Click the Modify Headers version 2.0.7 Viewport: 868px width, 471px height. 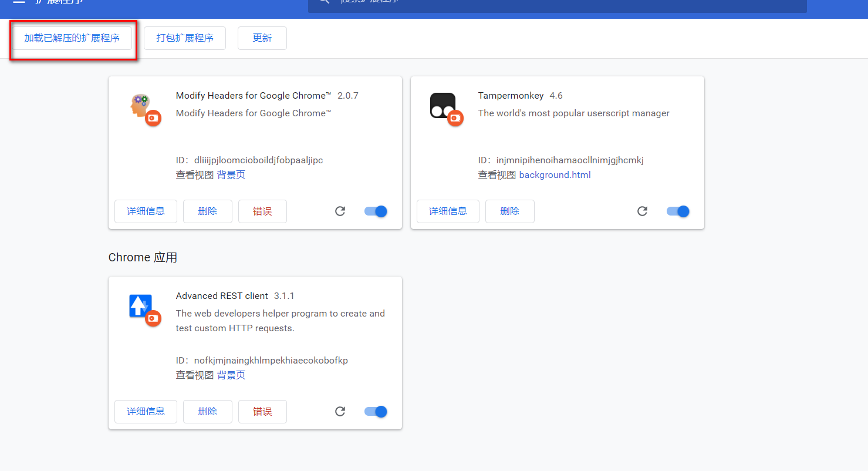coord(348,96)
